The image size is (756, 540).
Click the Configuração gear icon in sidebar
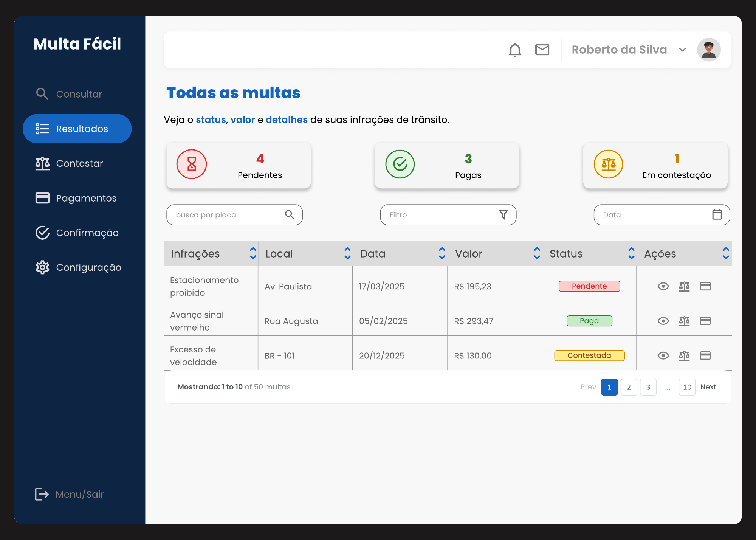coord(42,267)
